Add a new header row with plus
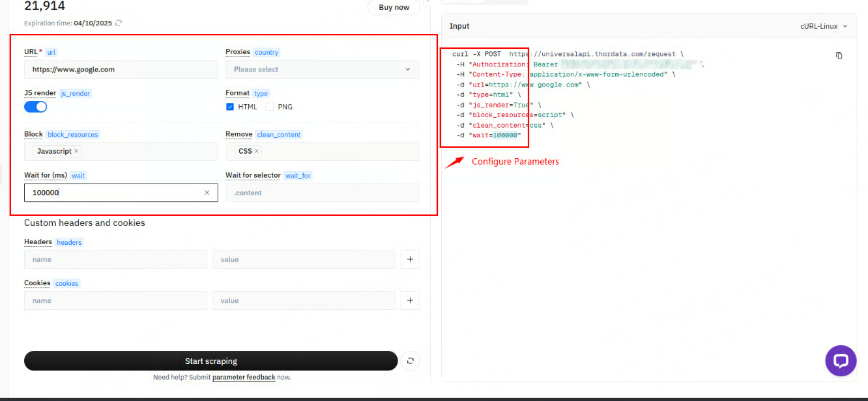The image size is (868, 401). [410, 259]
